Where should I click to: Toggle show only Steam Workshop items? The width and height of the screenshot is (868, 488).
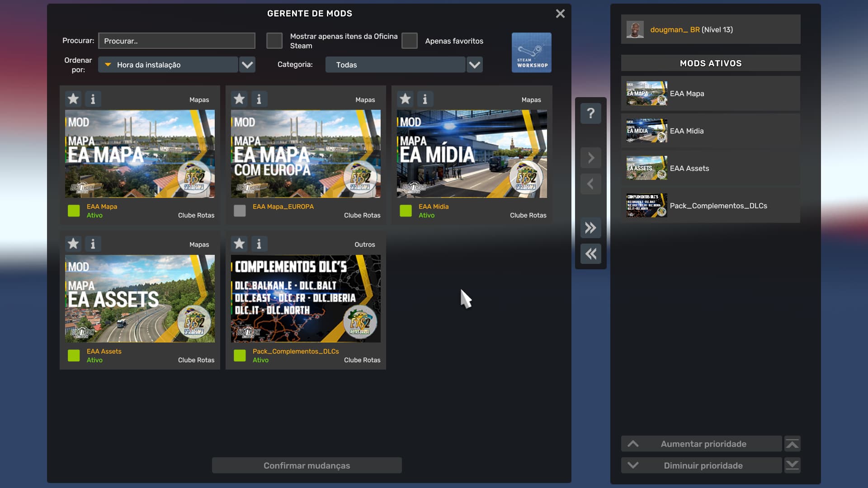coord(274,41)
